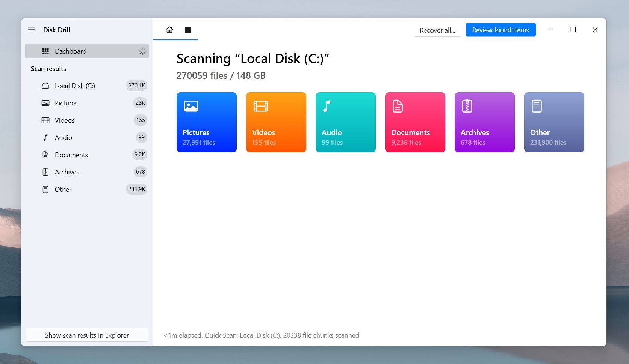Click the 270.1K count badge
Viewport: 629px width, 364px height.
[137, 86]
